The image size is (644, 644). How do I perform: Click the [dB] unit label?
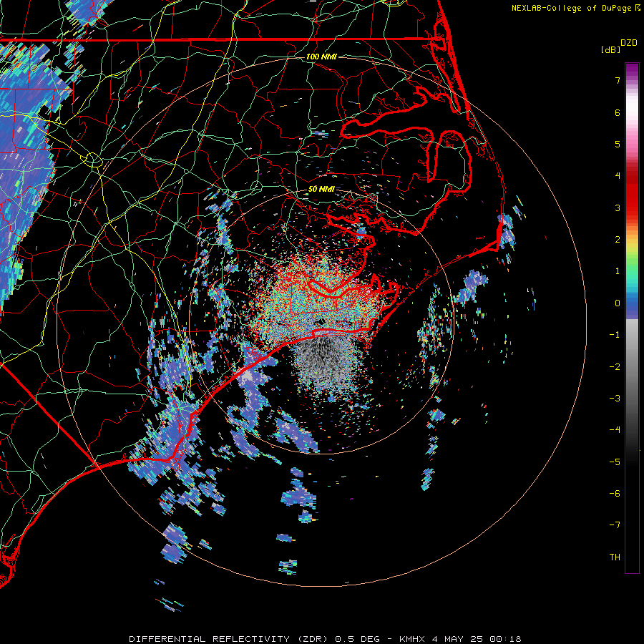610,49
